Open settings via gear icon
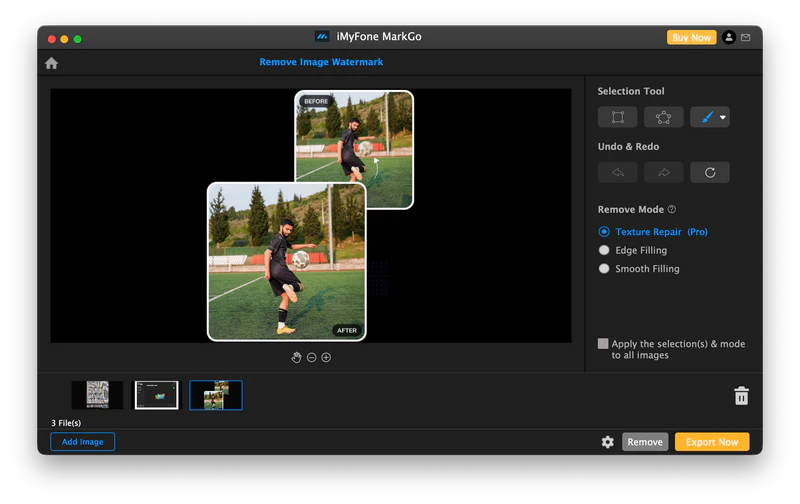The height and width of the screenshot is (504, 800). 607,442
